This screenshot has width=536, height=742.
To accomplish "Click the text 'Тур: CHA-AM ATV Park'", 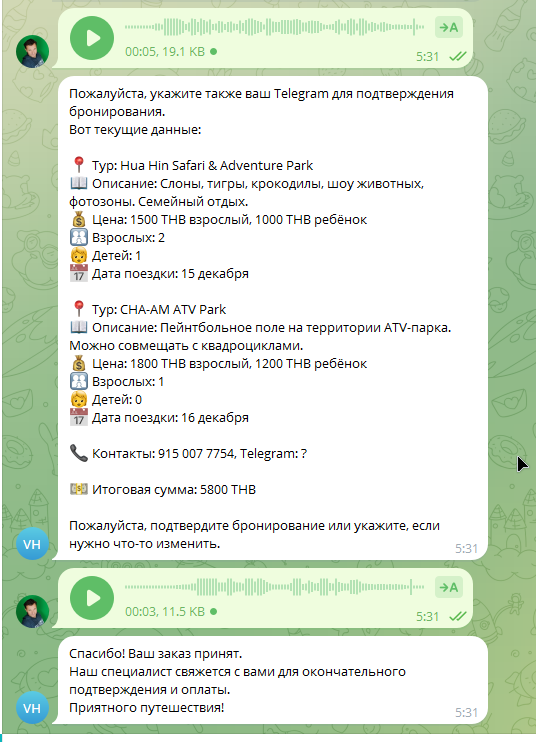I will coord(159,309).
